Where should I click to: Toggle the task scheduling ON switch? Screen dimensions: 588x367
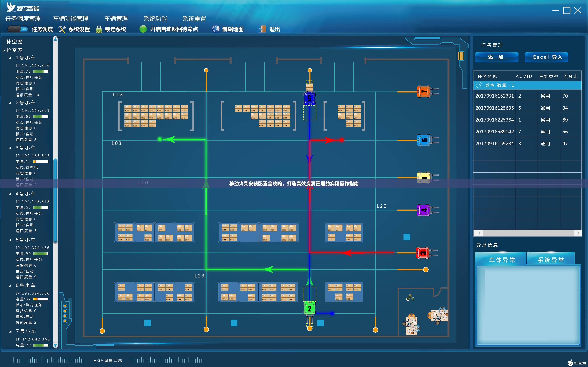tap(17, 29)
